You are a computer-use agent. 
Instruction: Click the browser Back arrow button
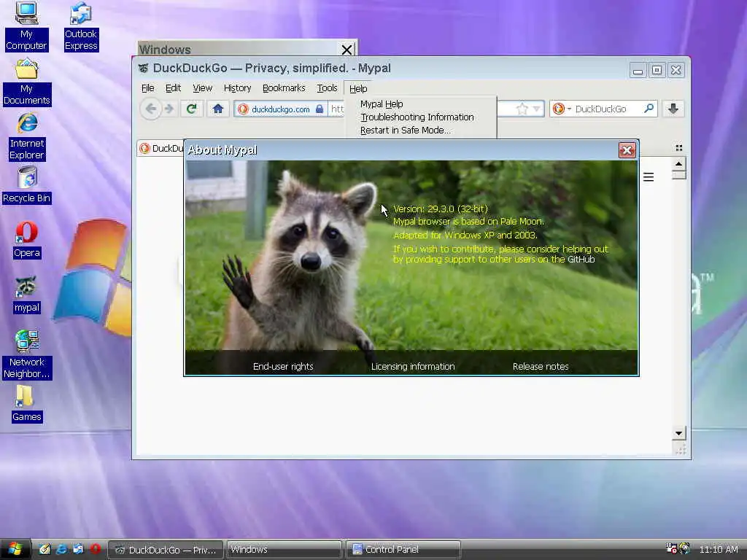point(150,109)
